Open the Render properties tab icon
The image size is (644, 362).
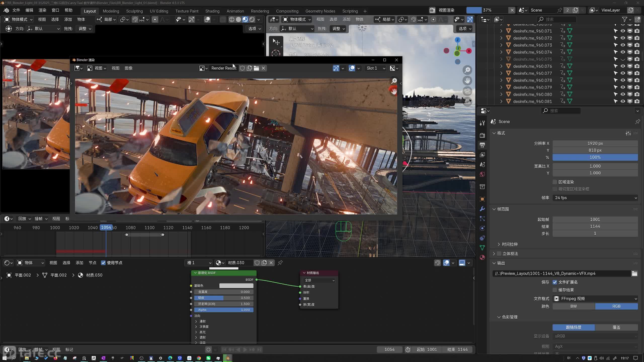click(482, 135)
